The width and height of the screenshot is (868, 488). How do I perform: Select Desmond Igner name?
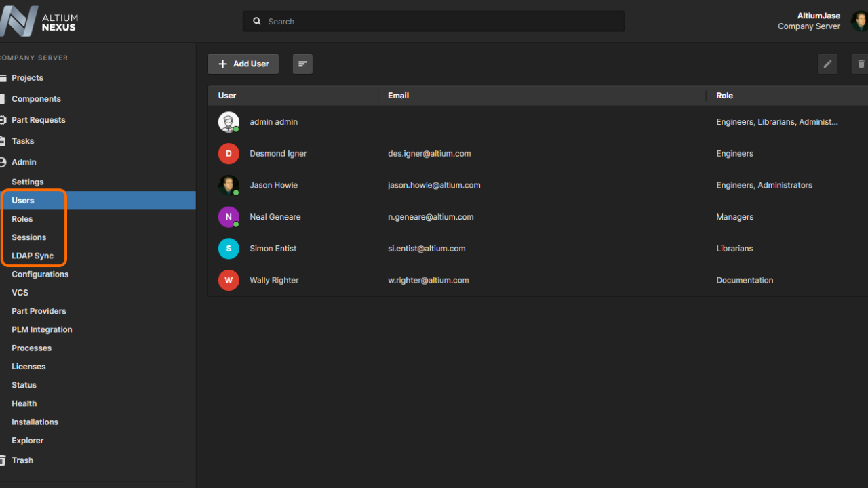278,154
